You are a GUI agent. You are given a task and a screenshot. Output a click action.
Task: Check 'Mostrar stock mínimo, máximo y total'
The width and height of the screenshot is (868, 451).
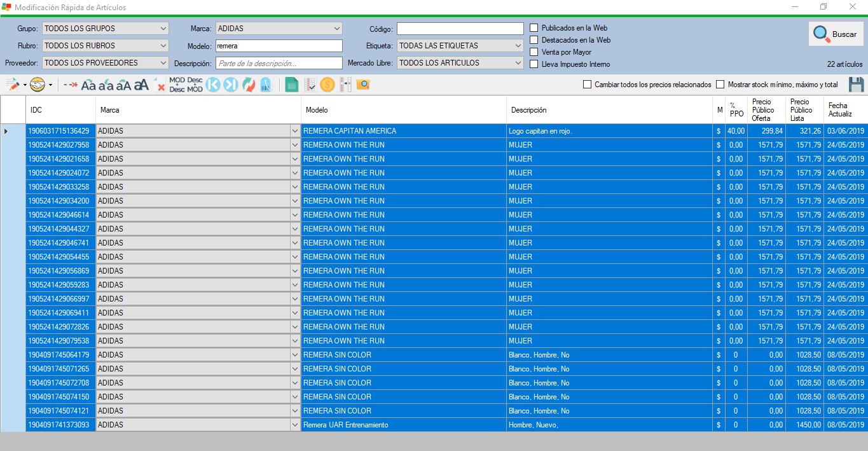tap(720, 85)
